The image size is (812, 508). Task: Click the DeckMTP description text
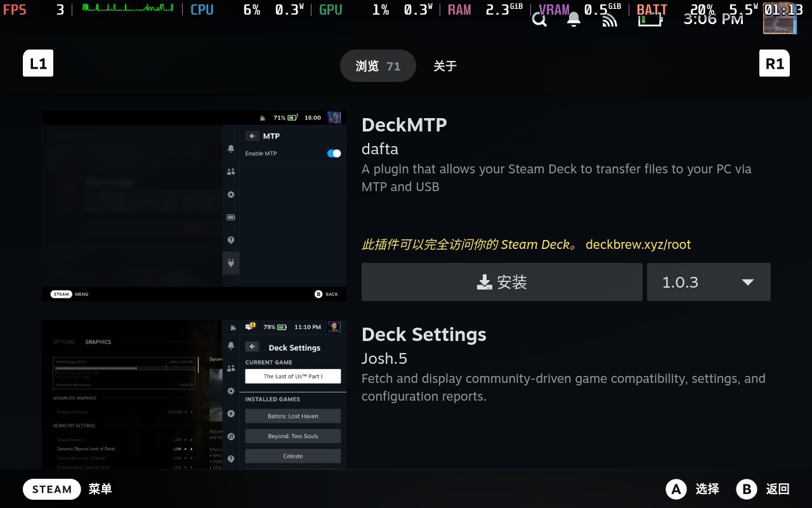[x=556, y=178]
